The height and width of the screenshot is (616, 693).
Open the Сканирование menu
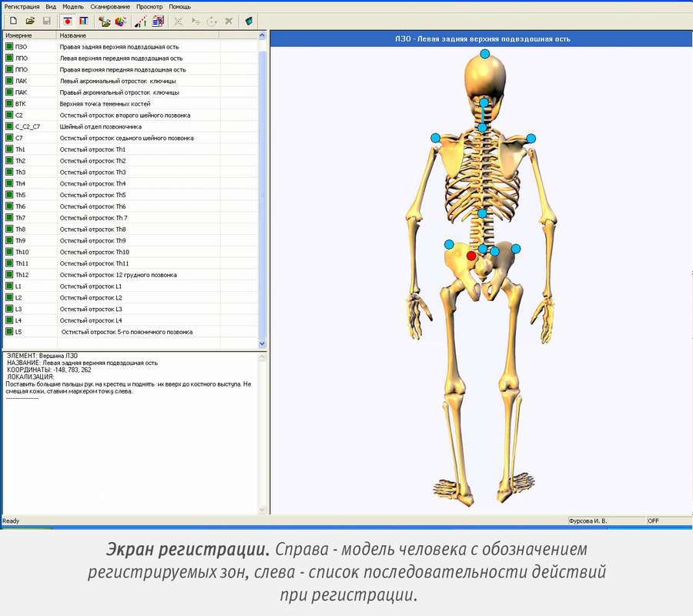[x=109, y=6]
